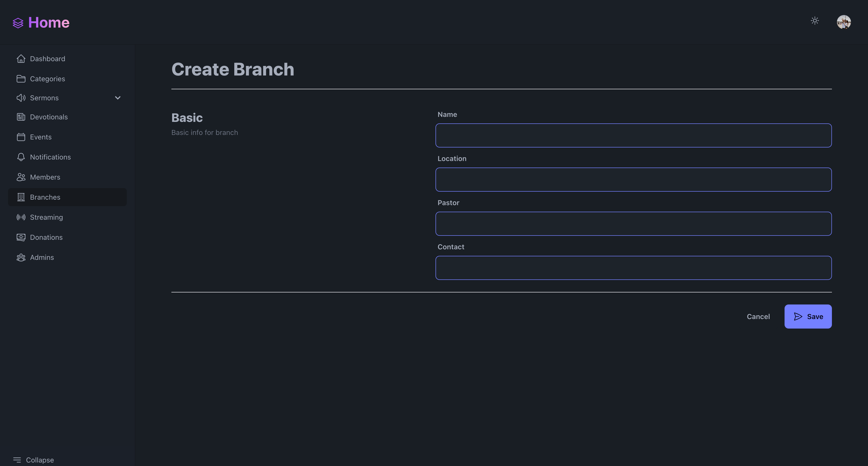Click the Dashboard house icon
This screenshot has width=868, height=466.
point(21,59)
